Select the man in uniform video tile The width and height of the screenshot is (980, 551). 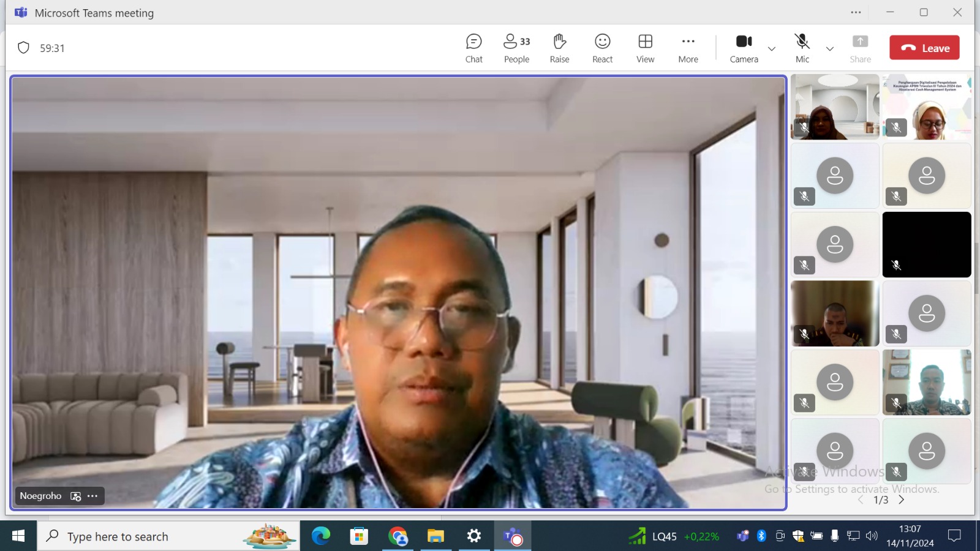835,313
